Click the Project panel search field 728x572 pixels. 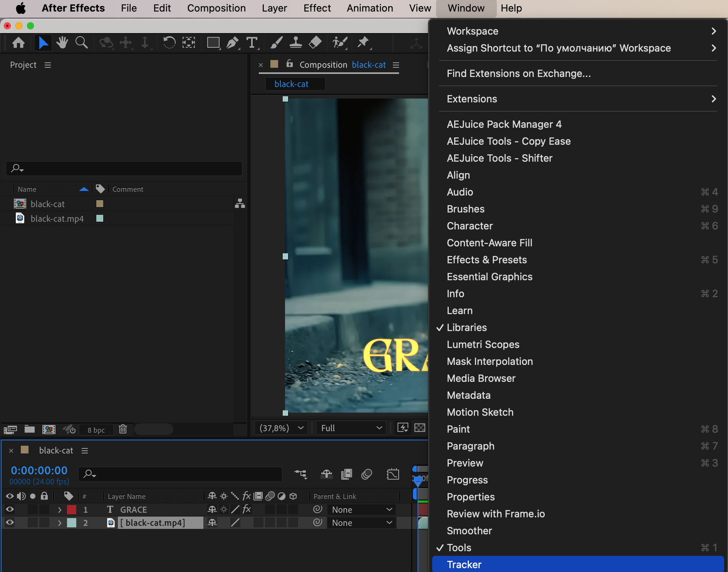124,168
